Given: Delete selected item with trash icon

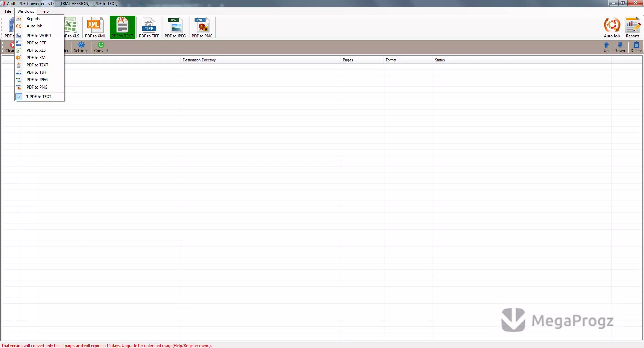Looking at the screenshot, I should [x=636, y=47].
